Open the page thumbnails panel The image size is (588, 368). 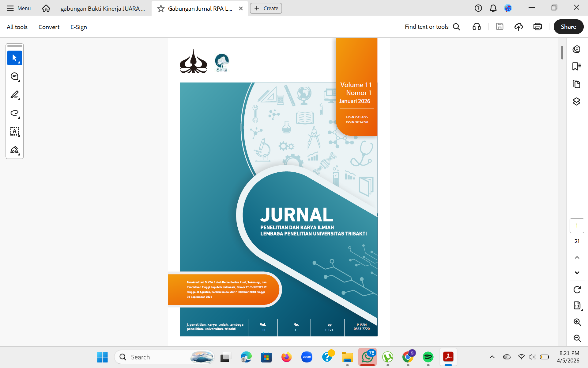tap(576, 84)
